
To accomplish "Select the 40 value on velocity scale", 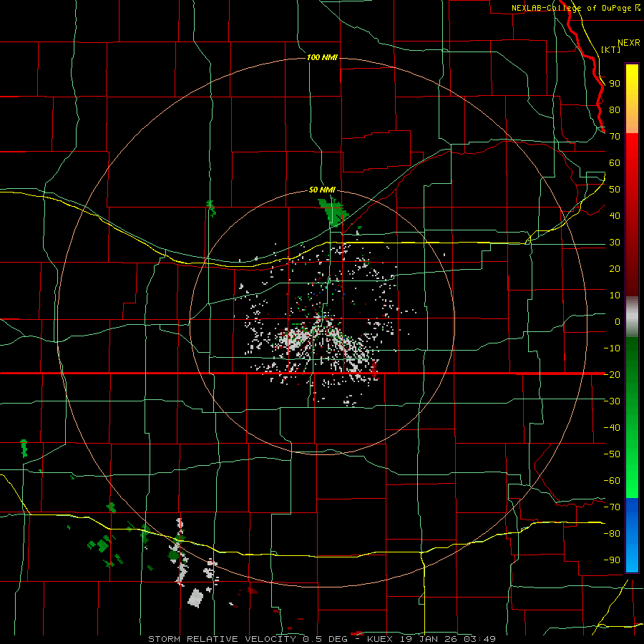I will 615,215.
